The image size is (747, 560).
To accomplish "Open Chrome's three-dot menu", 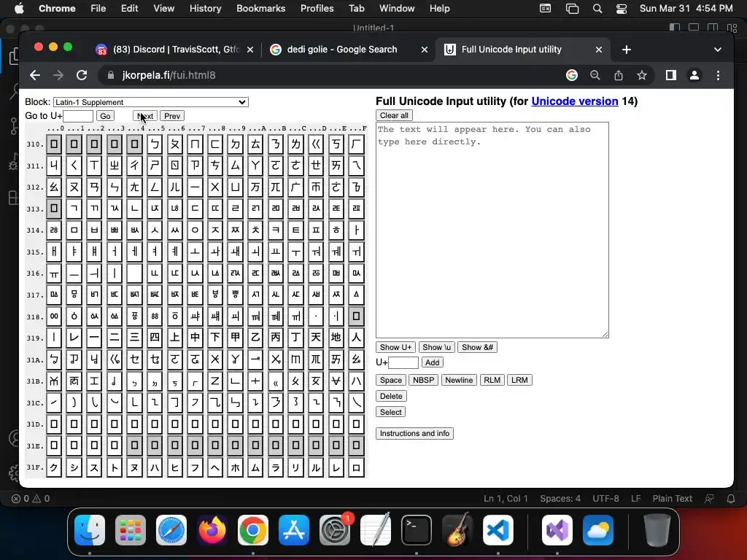I will (x=718, y=75).
